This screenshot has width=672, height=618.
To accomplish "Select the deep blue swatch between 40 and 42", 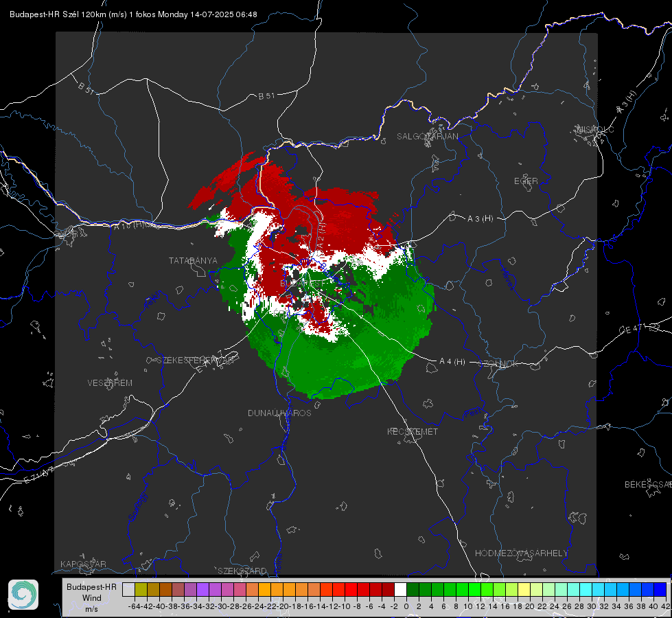I will click(x=660, y=590).
